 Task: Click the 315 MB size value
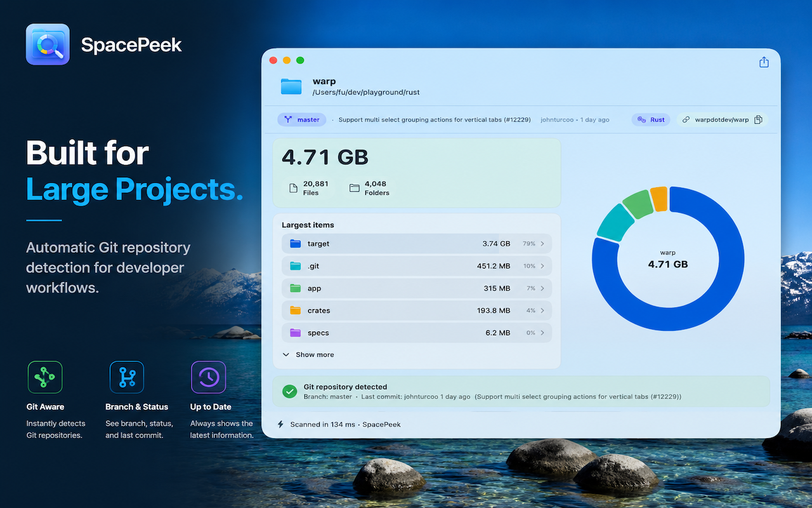(x=497, y=288)
